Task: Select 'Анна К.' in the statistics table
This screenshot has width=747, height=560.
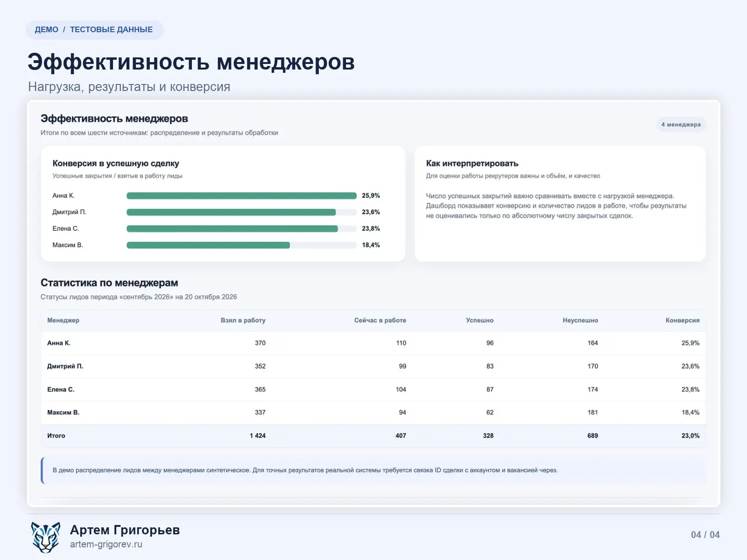Action: pos(59,343)
